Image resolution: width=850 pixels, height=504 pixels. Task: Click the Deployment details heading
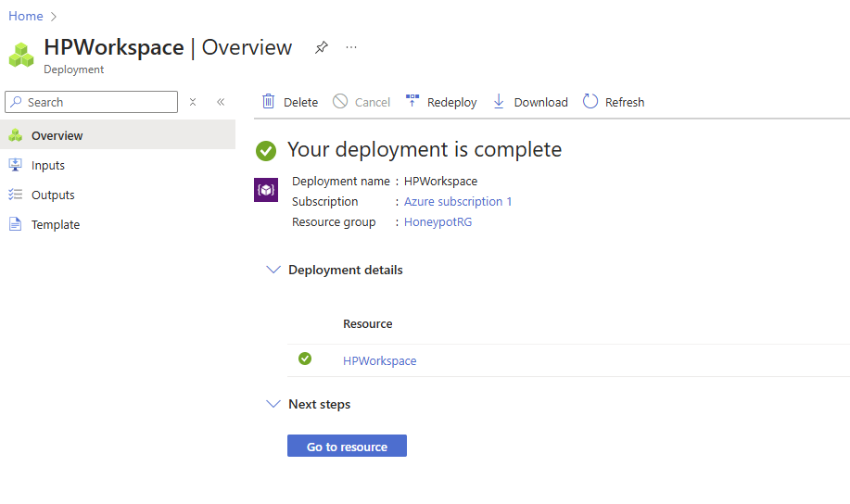[346, 270]
